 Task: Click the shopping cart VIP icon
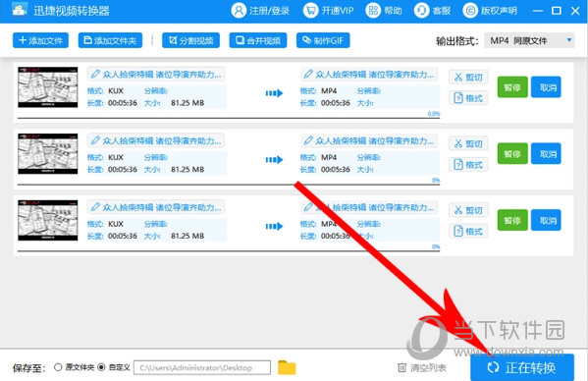click(x=310, y=11)
